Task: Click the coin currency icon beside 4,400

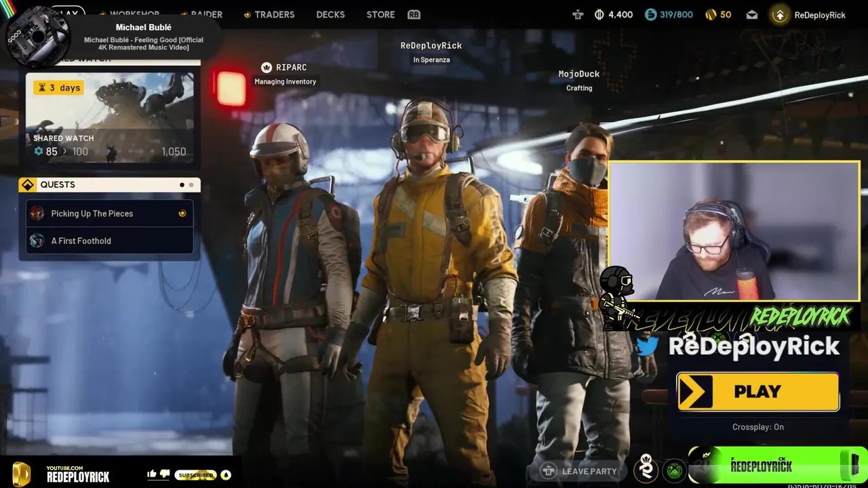Action: (x=599, y=14)
